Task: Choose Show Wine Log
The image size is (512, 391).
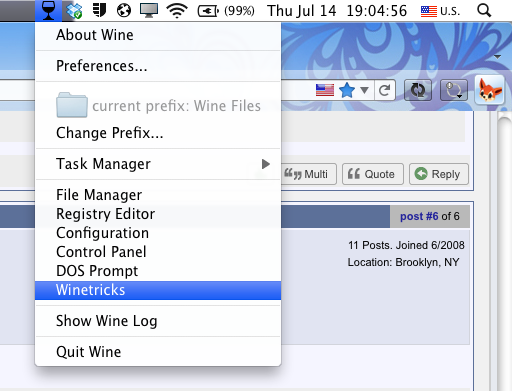Action: tap(158, 321)
